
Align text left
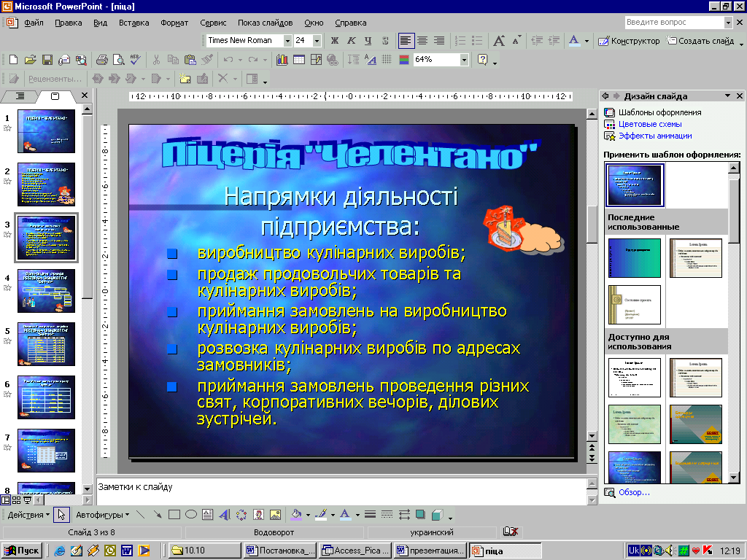click(406, 41)
